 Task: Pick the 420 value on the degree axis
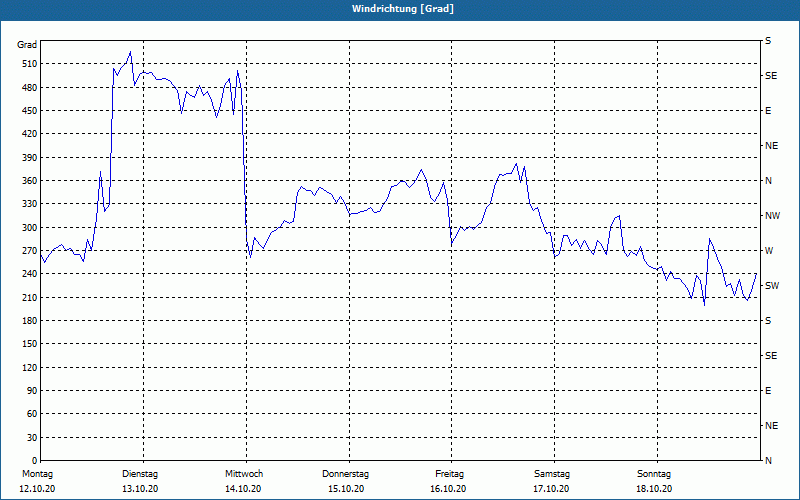[x=31, y=134]
